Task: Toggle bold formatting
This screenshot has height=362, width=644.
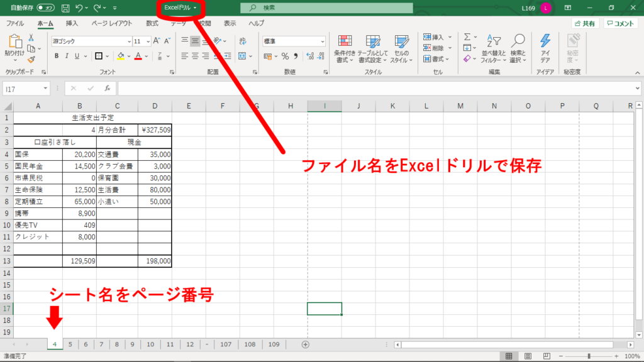Action: pos(57,56)
